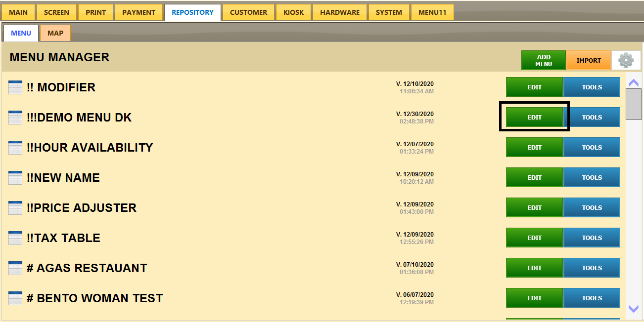Click the MENU MANAGER heading

[59, 57]
